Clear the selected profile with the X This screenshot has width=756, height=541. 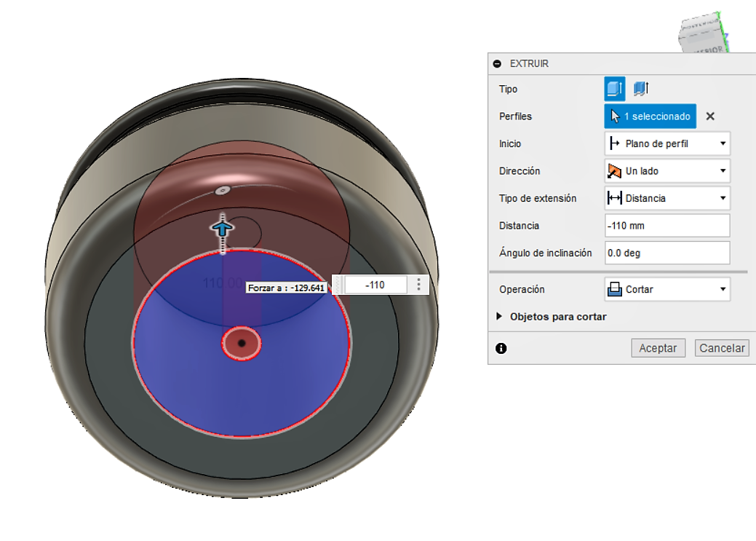point(710,117)
